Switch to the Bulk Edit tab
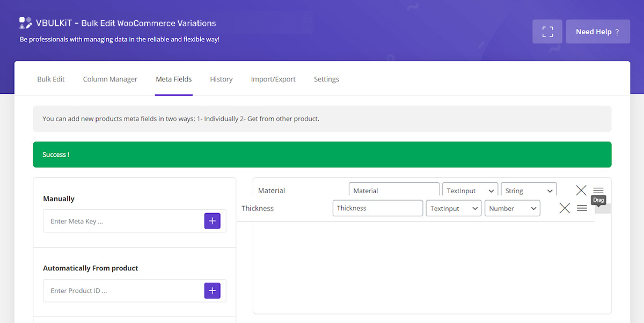 (x=51, y=79)
